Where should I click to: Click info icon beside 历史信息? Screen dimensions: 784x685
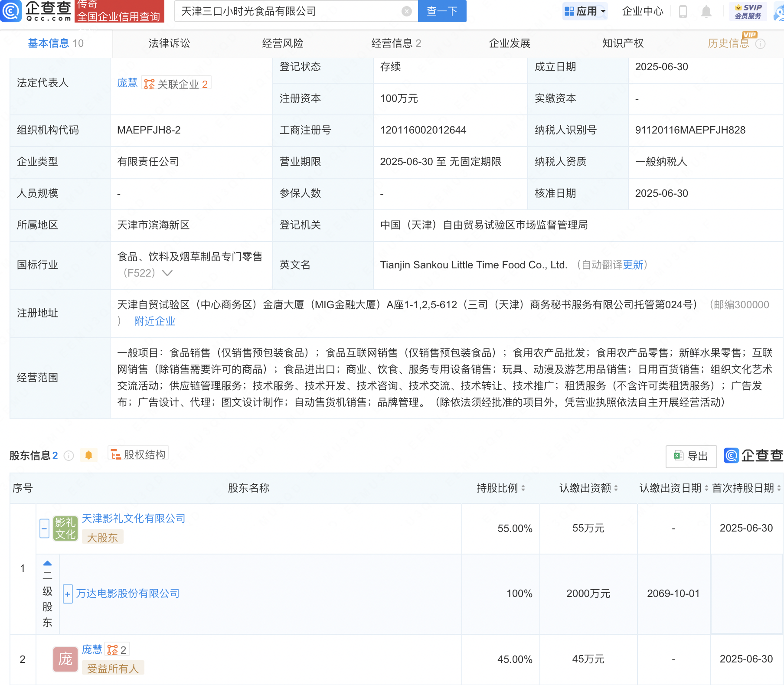(761, 44)
